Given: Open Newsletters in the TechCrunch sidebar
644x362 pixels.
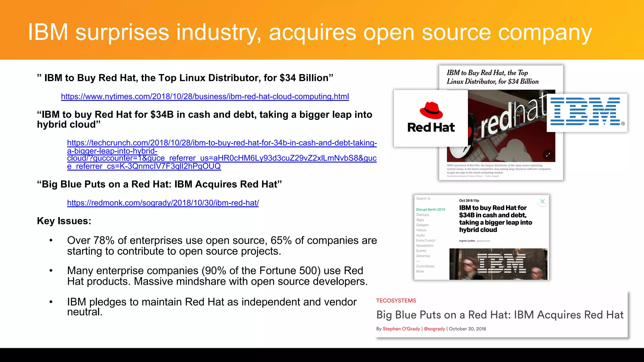Looking at the screenshot, I should pos(425,246).
